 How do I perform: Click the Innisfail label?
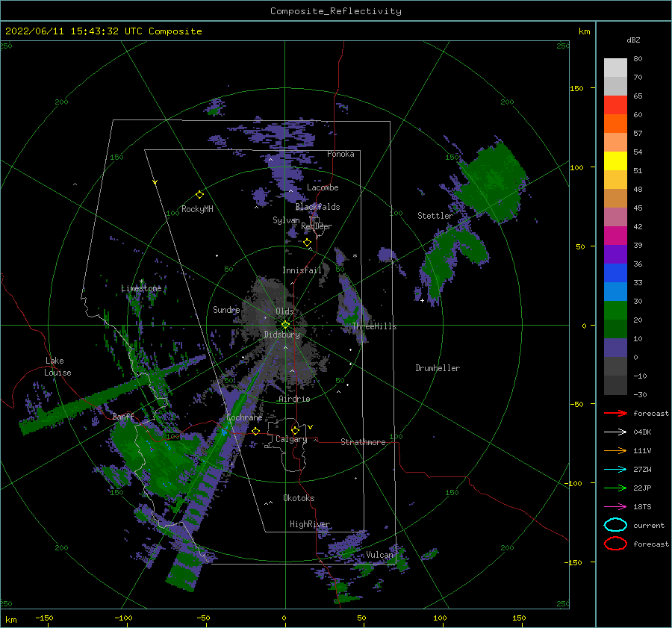(x=302, y=270)
